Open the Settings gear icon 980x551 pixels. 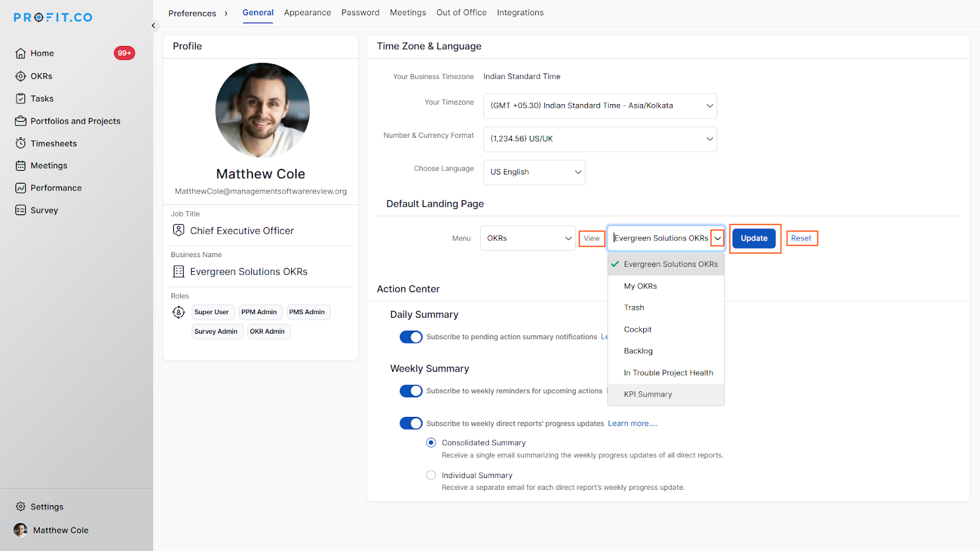[x=21, y=506]
